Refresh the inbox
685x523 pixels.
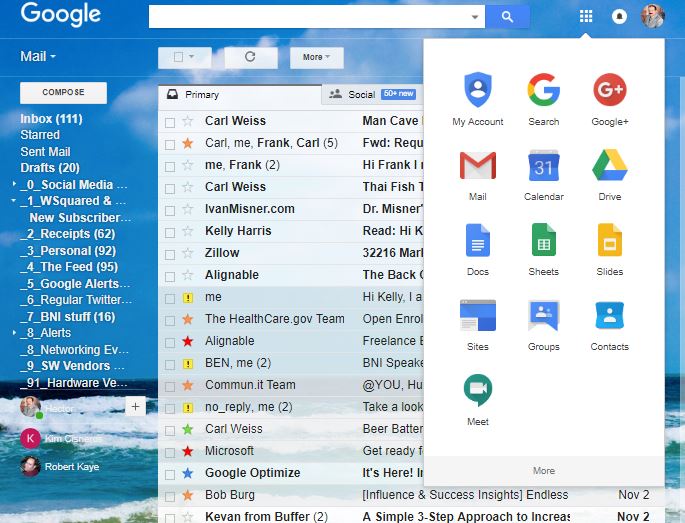[250, 57]
